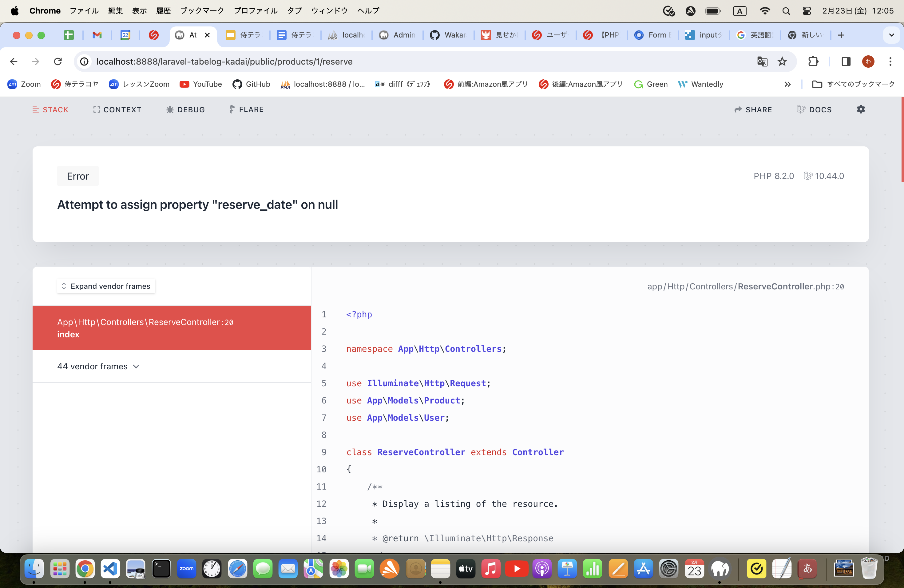The width and height of the screenshot is (904, 588).
Task: Open the ブックマーク menu
Action: click(x=202, y=11)
